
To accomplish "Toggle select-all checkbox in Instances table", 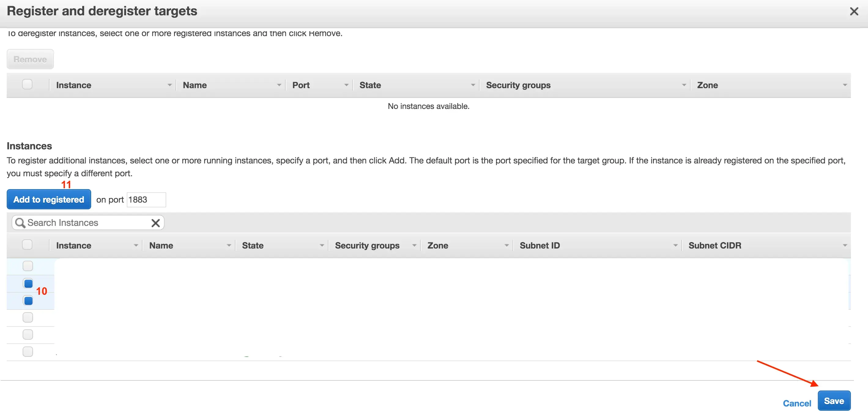I will 27,245.
